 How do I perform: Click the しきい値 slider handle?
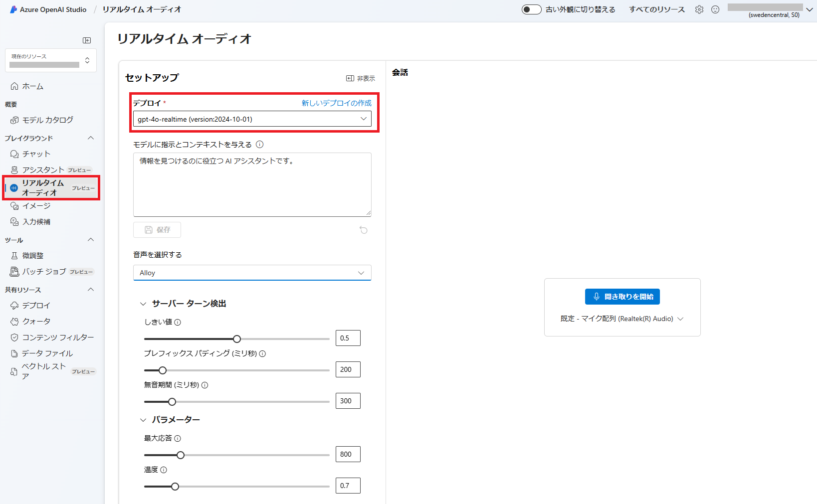point(237,339)
